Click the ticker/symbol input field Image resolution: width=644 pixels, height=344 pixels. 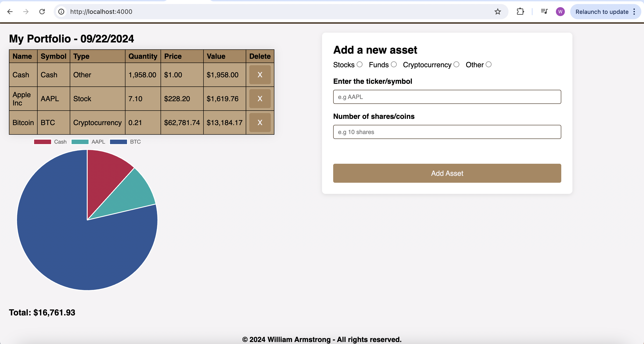tap(447, 97)
